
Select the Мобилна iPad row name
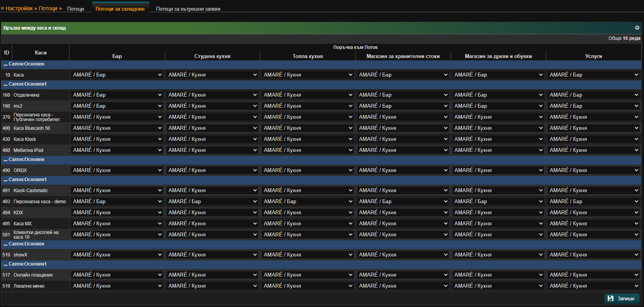(28, 150)
